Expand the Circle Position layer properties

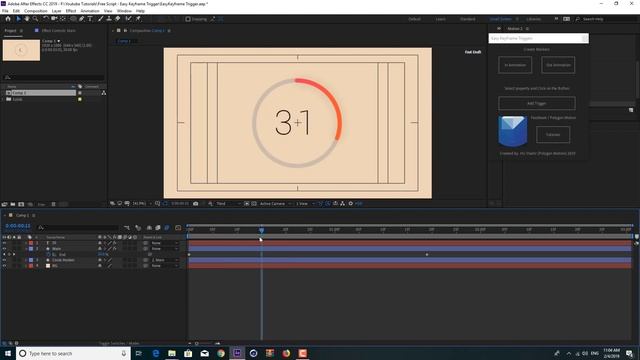click(26, 260)
